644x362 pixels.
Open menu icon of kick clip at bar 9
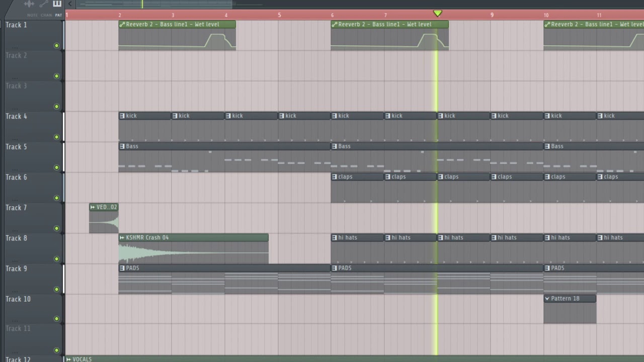494,116
